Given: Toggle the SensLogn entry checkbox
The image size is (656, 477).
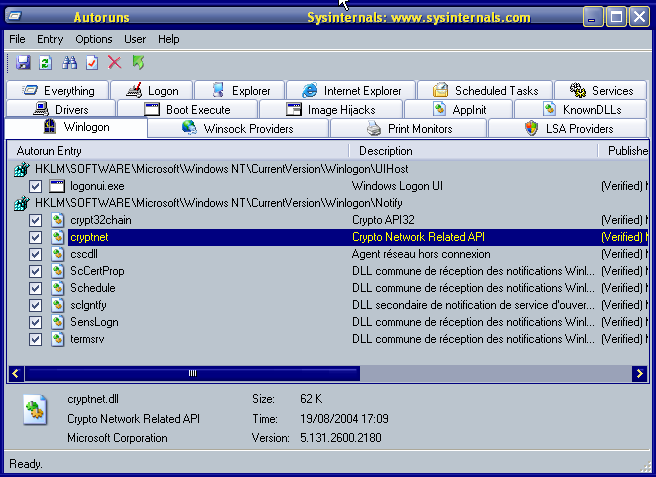Looking at the screenshot, I should pos(36,322).
